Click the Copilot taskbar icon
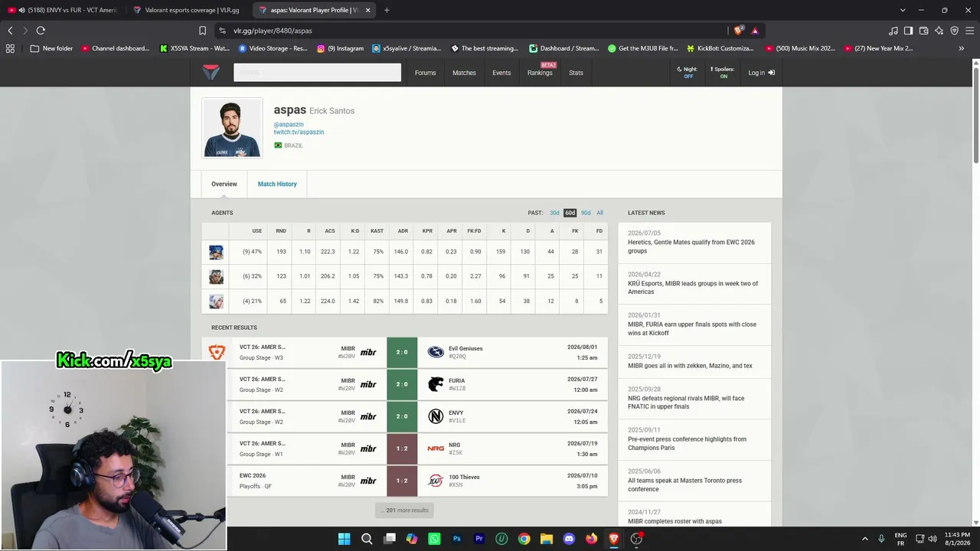Image resolution: width=980 pixels, height=551 pixels. pyautogui.click(x=412, y=539)
